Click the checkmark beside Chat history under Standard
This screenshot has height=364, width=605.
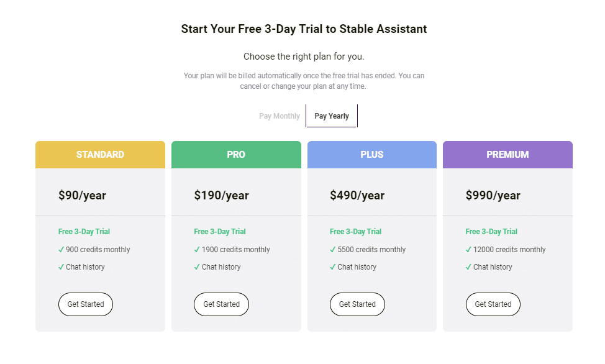pos(60,266)
